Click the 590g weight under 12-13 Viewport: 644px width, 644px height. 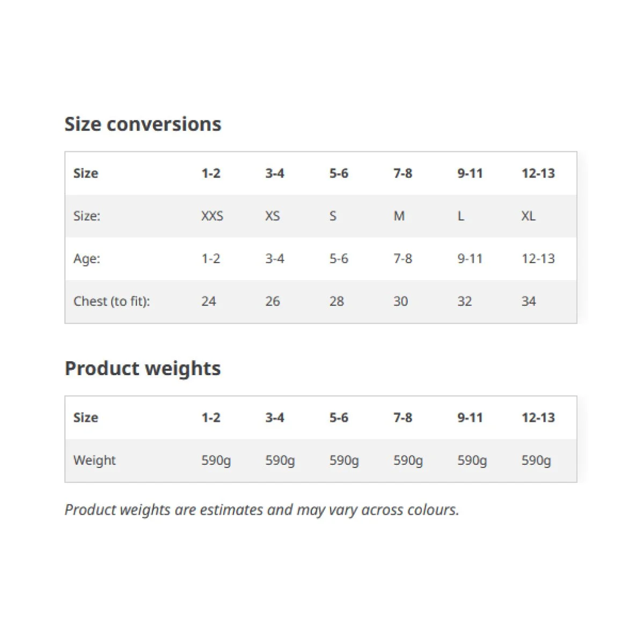537,460
